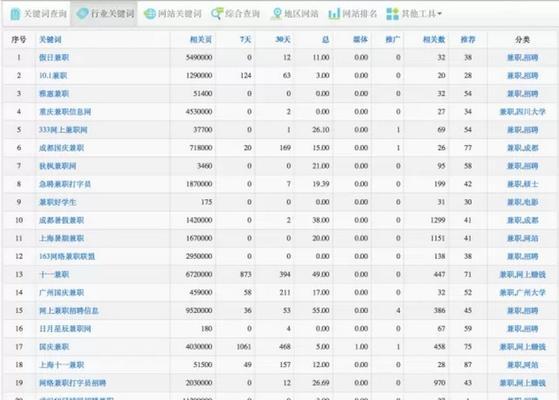
Task: Click the 兼职,电影 category link
Action: point(523,202)
